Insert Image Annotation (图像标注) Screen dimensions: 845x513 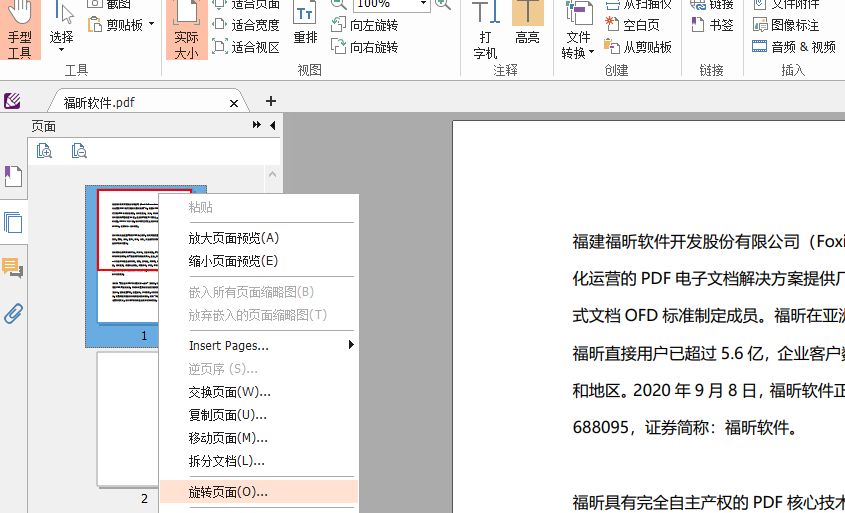(x=786, y=25)
